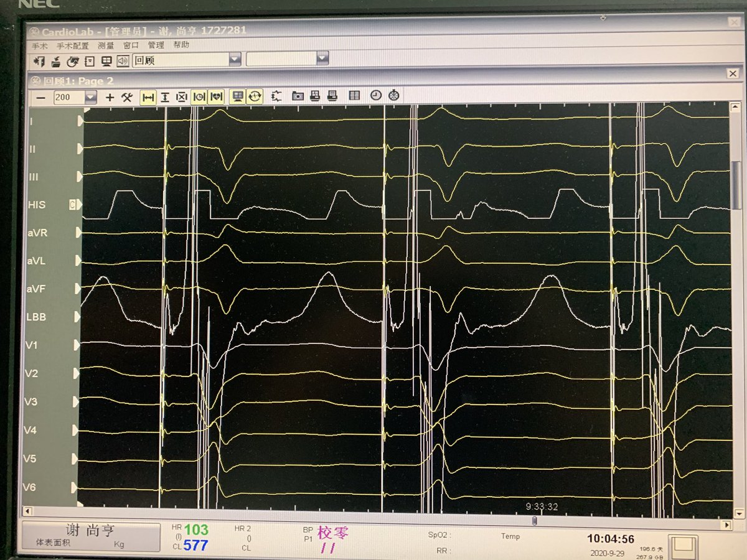Toggle the horizontal time caliper tool
The height and width of the screenshot is (560, 747).
(x=148, y=97)
